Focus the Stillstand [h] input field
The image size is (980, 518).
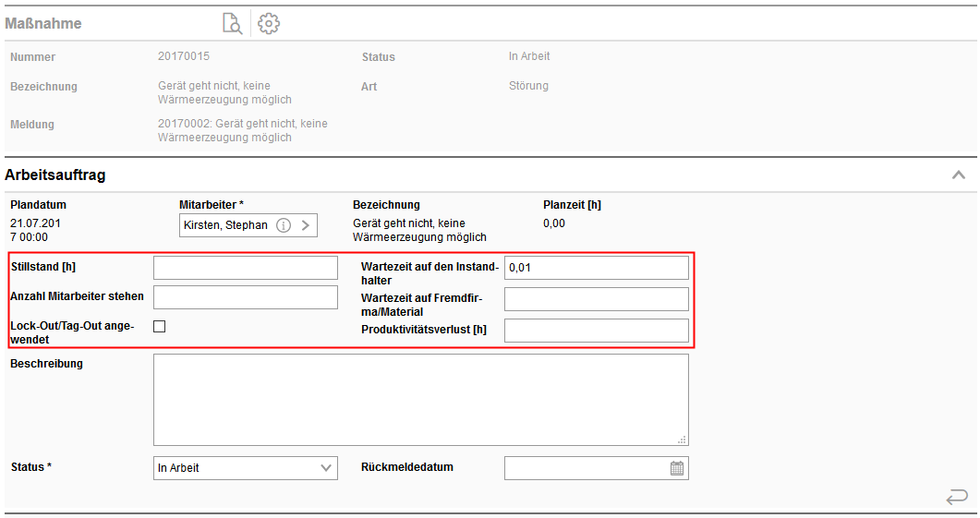[245, 268]
